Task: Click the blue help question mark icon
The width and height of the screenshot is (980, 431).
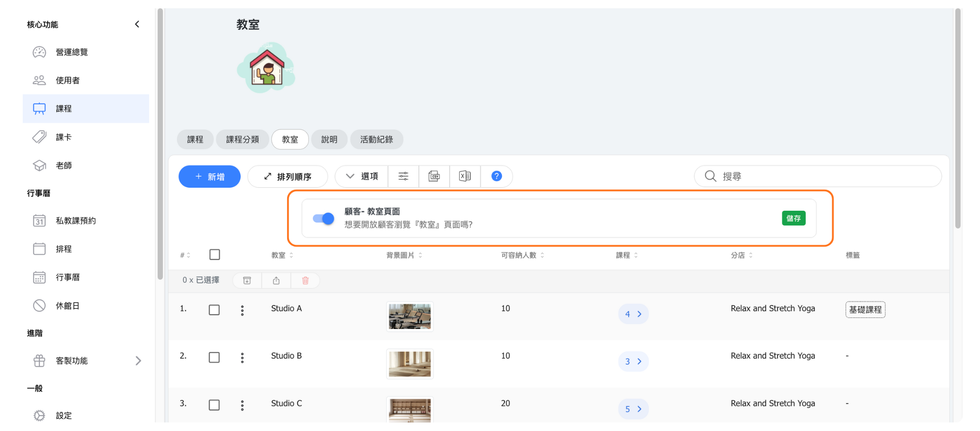Action: coord(497,176)
